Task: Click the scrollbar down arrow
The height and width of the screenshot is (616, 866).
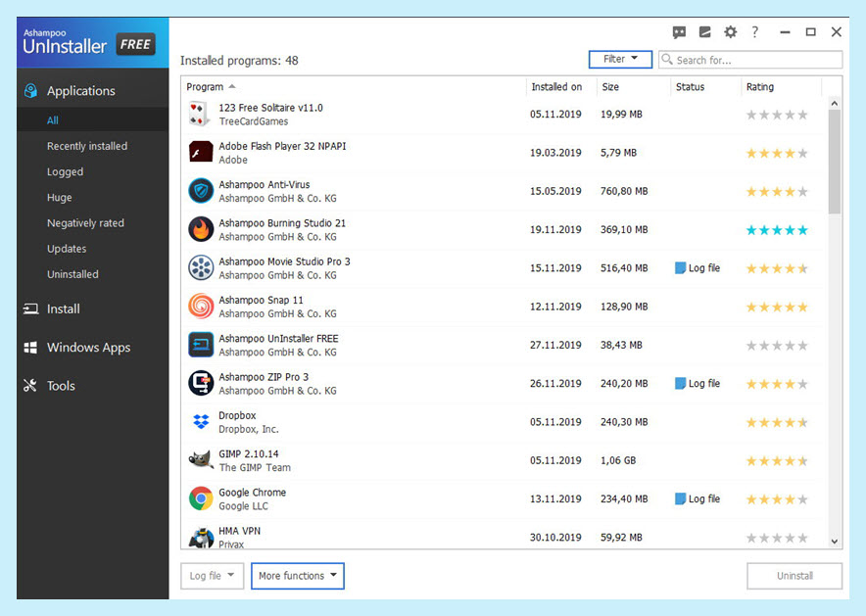Action: [x=835, y=542]
